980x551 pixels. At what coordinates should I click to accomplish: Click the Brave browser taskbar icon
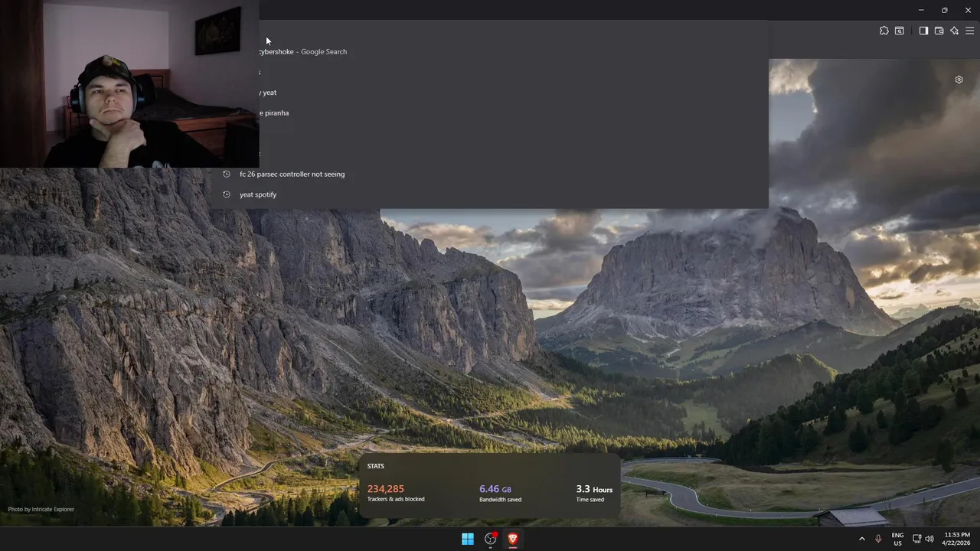pyautogui.click(x=513, y=539)
